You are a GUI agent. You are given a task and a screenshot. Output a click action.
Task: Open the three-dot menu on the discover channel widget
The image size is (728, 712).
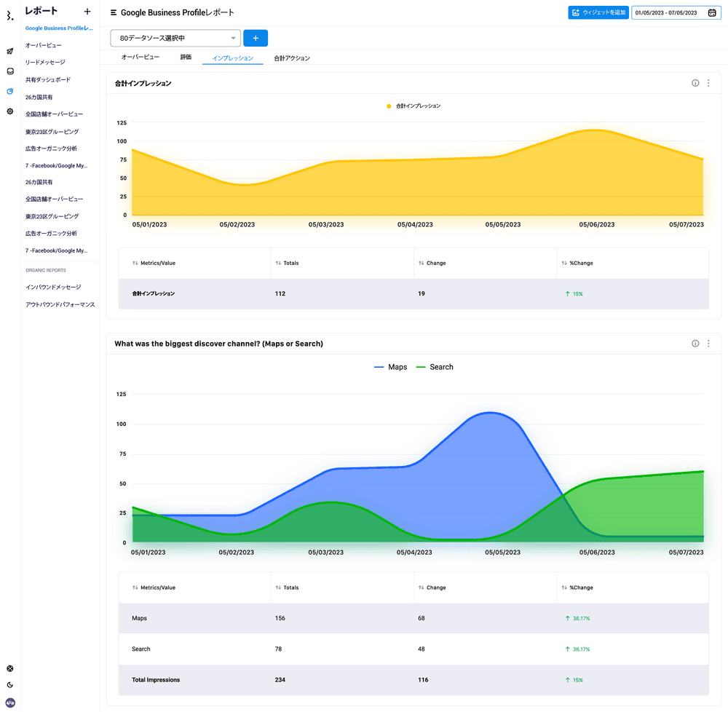click(708, 344)
